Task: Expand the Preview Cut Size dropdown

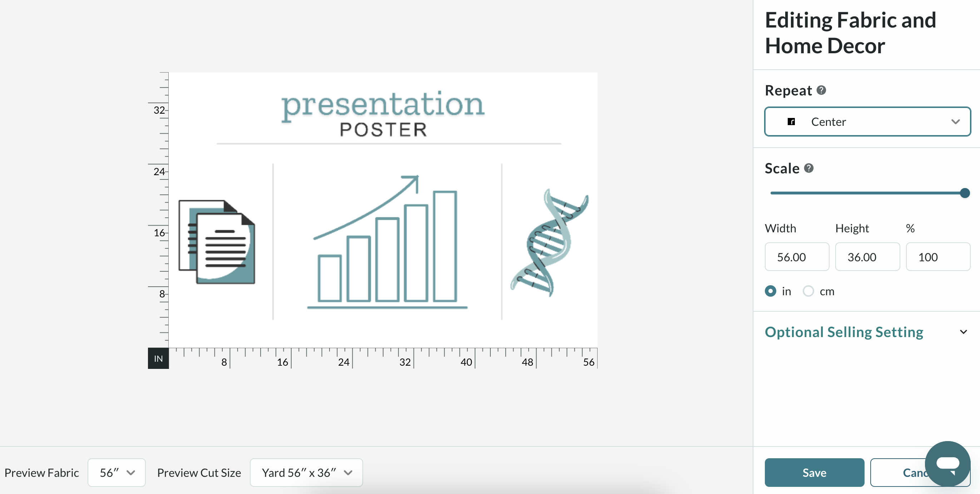Action: pyautogui.click(x=307, y=471)
